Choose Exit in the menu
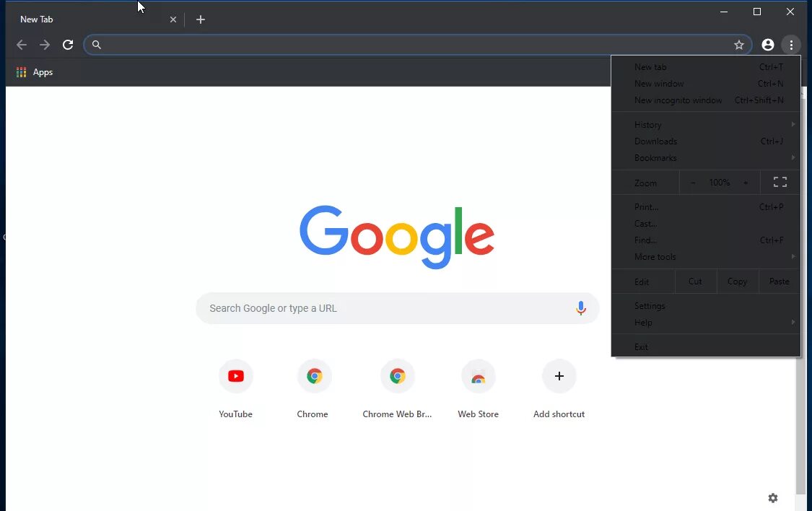 click(x=706, y=347)
